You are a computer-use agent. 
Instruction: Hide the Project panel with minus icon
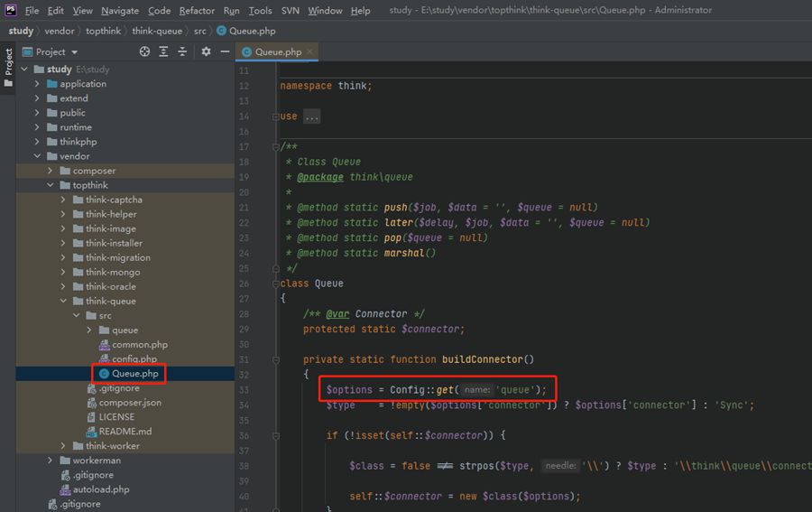click(224, 51)
